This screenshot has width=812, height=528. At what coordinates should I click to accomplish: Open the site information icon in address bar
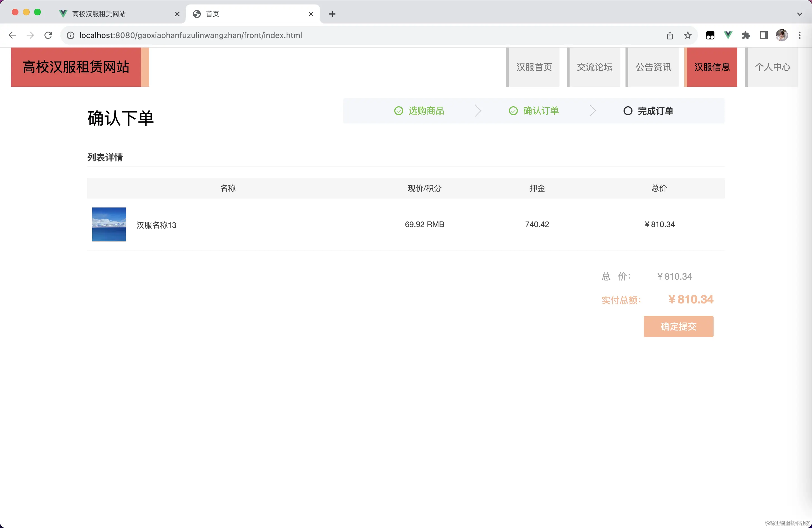point(70,35)
